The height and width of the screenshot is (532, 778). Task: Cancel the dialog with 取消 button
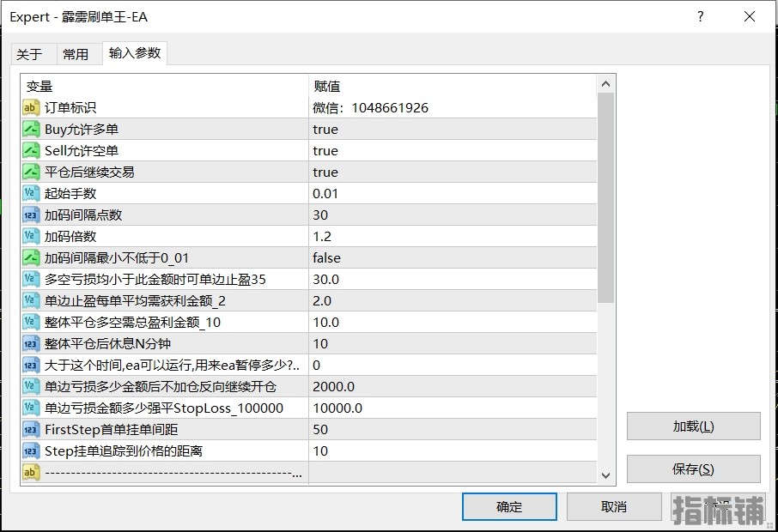[614, 507]
